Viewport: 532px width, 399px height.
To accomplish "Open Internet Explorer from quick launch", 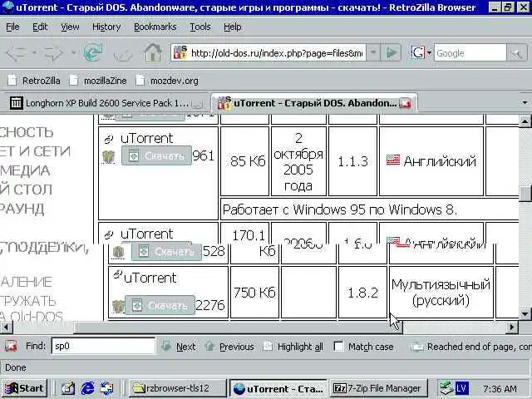I will click(x=87, y=388).
